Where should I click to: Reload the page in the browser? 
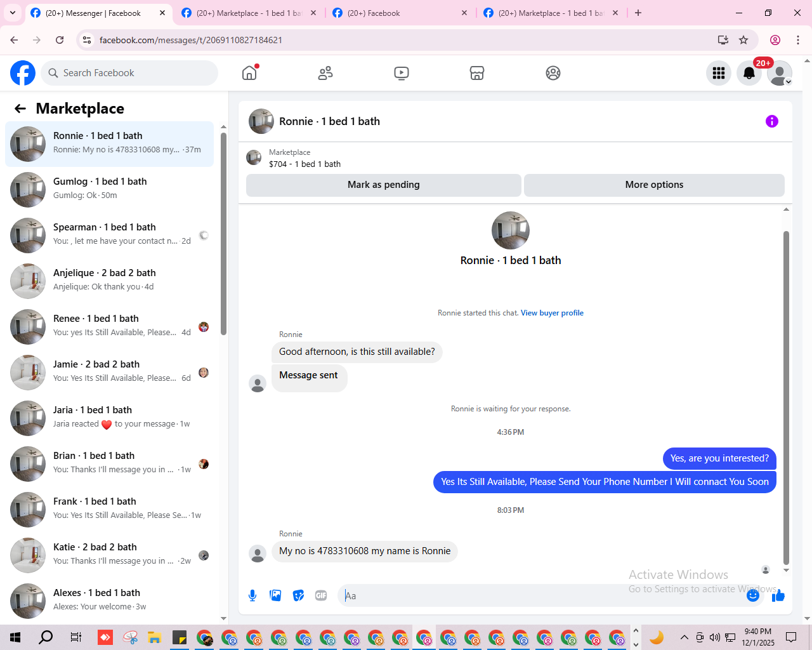[x=60, y=40]
